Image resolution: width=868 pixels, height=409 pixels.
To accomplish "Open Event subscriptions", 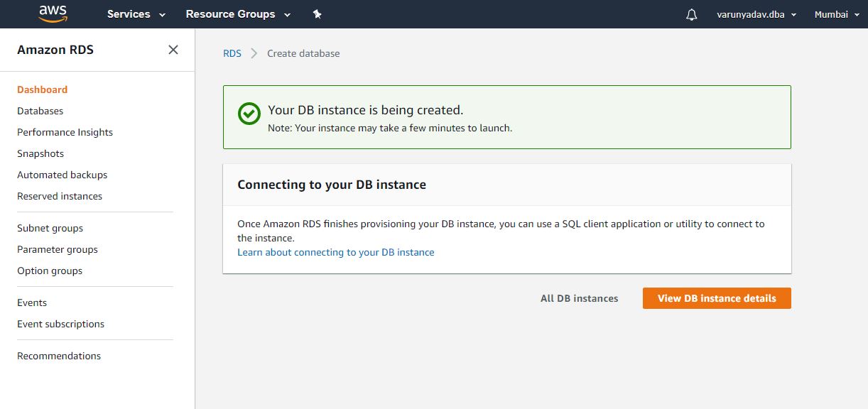I will pos(60,324).
